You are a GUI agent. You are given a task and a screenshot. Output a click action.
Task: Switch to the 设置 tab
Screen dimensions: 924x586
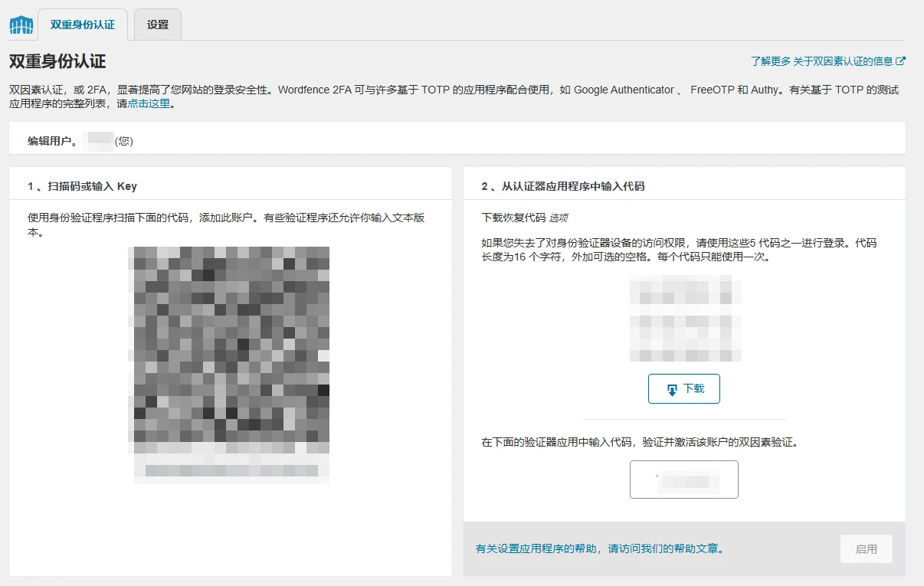(x=156, y=24)
